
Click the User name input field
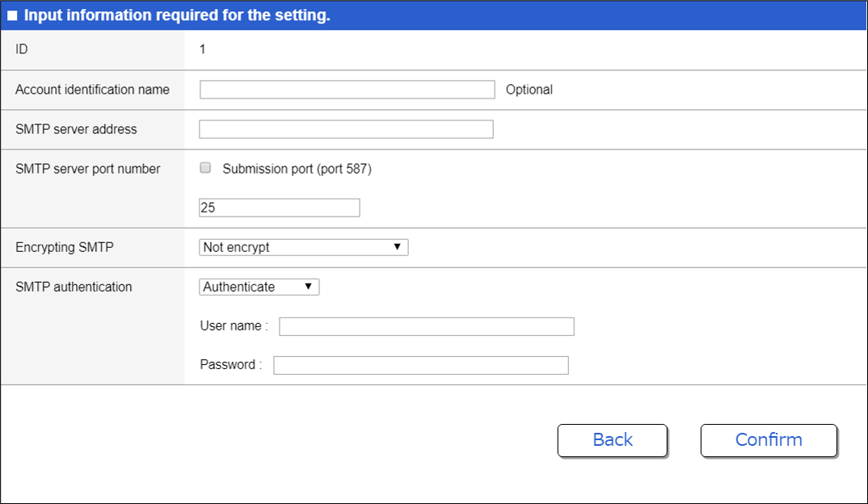(x=426, y=326)
